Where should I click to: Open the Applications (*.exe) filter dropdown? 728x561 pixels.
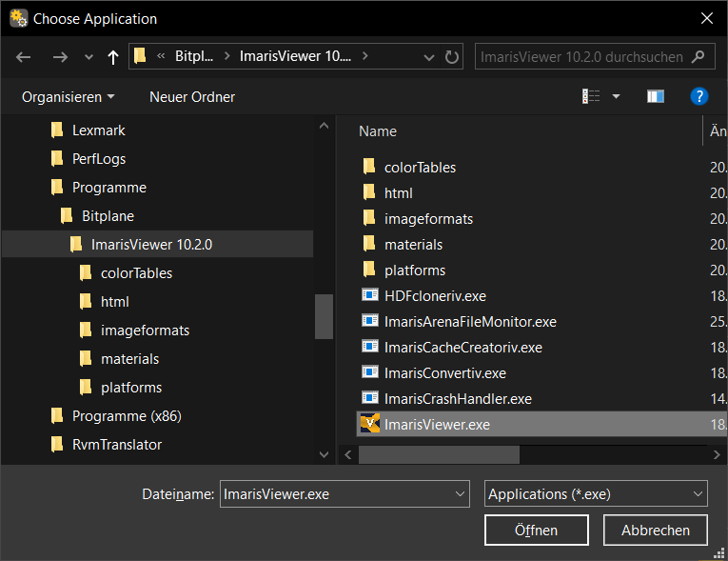(596, 493)
